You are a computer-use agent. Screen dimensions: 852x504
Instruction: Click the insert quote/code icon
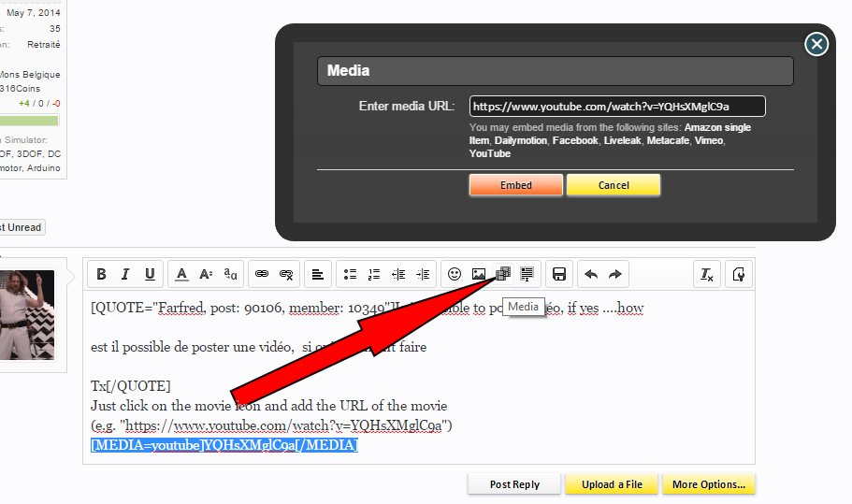tap(527, 274)
